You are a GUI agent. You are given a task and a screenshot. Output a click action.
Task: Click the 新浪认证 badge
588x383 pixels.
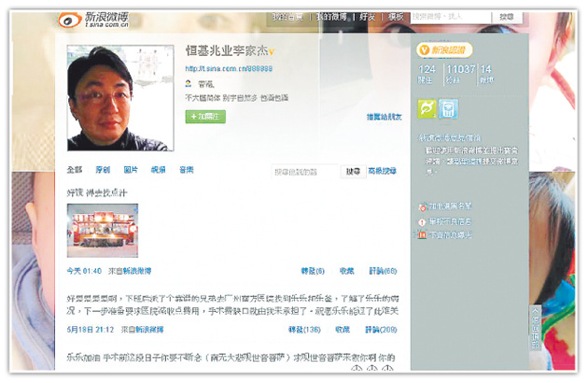[x=444, y=50]
